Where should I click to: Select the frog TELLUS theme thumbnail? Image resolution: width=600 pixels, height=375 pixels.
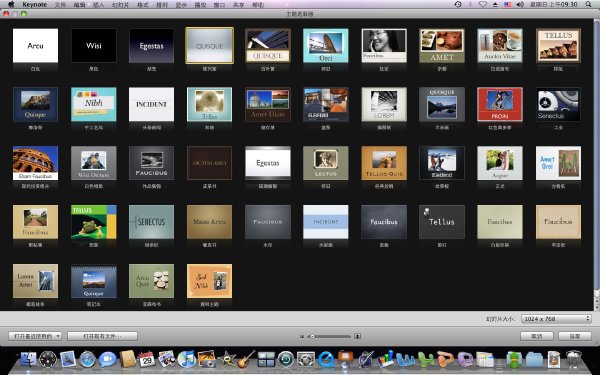[94, 222]
